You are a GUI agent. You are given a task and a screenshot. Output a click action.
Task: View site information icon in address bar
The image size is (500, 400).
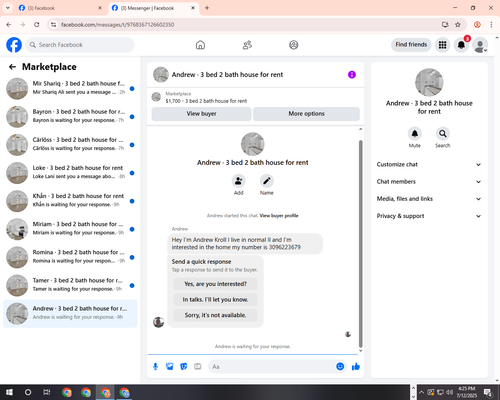(53, 25)
